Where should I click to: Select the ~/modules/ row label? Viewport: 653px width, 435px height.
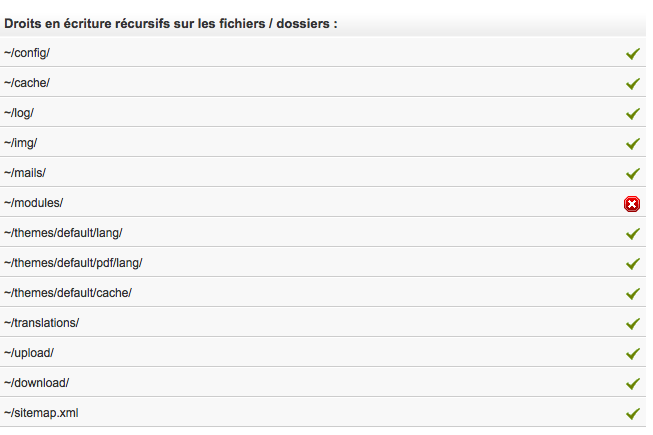pyautogui.click(x=33, y=203)
